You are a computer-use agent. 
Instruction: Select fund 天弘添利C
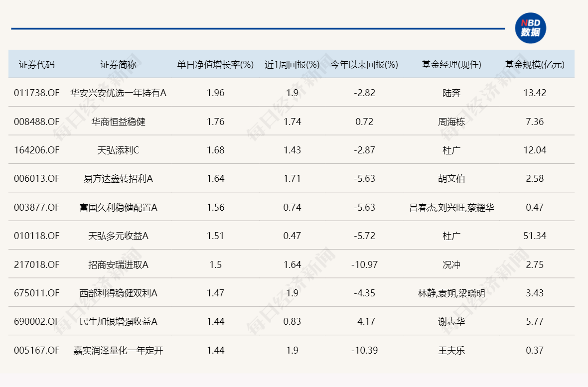click(118, 150)
